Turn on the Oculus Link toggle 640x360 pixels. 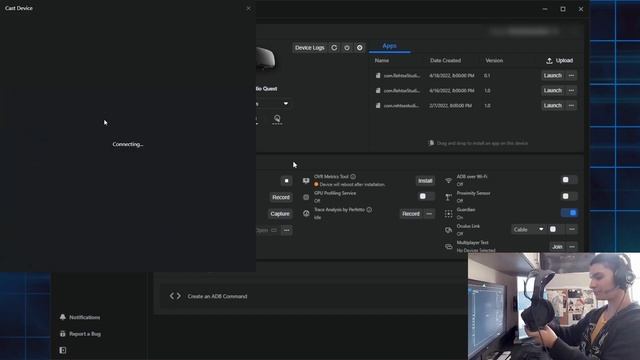556,229
